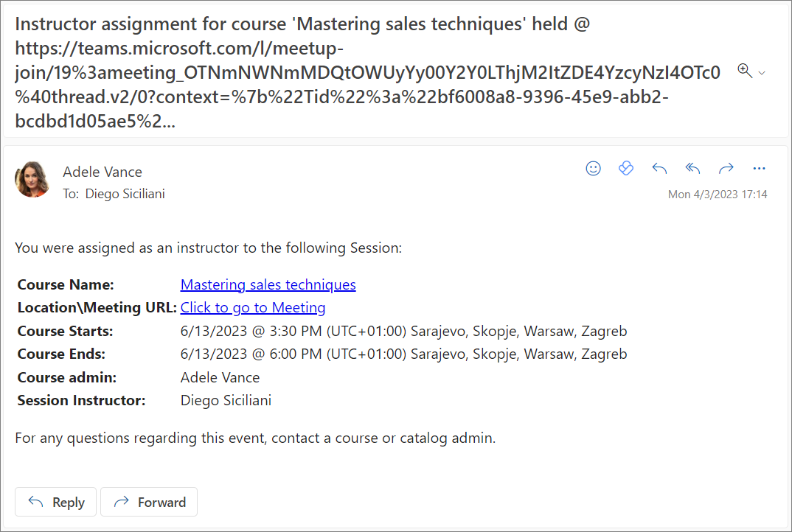Click recipient Diego Siciliani on the To line

coord(125,194)
